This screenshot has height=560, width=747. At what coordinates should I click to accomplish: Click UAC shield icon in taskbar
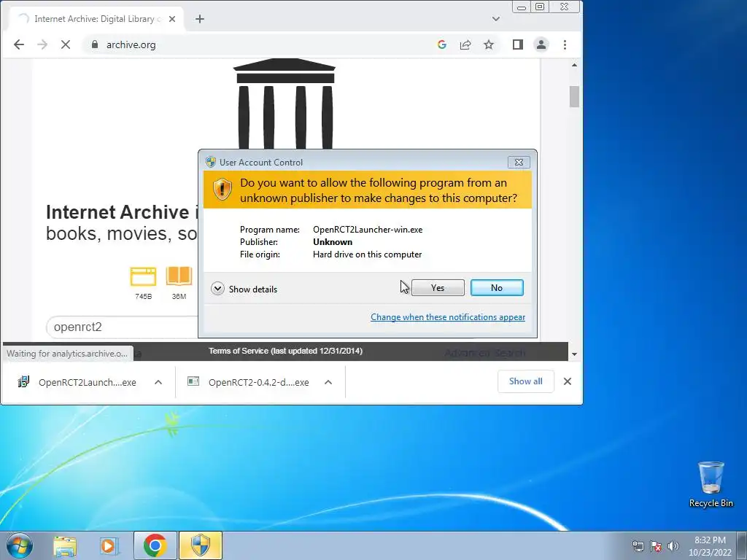(x=201, y=545)
